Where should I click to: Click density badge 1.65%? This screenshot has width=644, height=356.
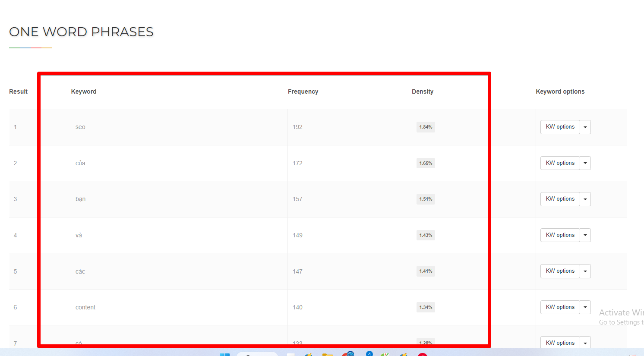pos(426,163)
